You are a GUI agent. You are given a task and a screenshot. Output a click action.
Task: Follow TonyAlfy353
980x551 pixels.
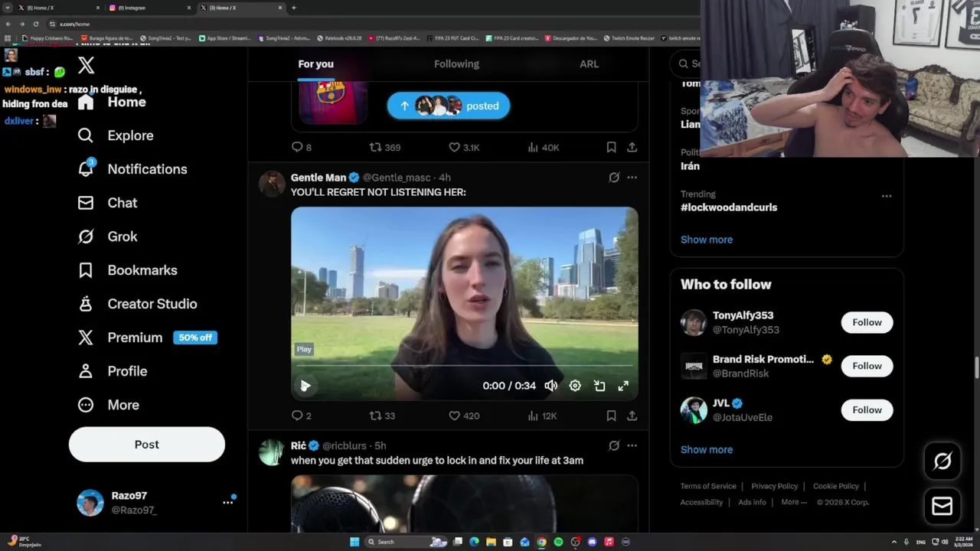point(867,322)
